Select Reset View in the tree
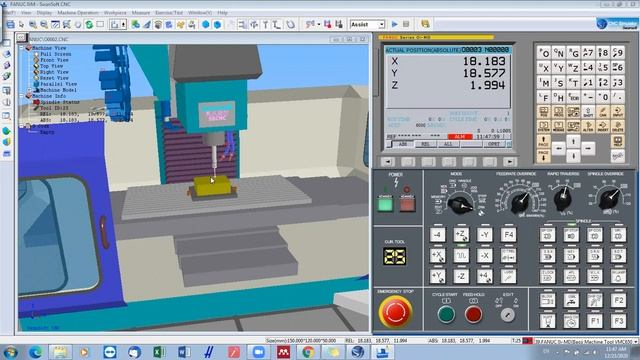This screenshot has width=640, height=360. pos(54,78)
